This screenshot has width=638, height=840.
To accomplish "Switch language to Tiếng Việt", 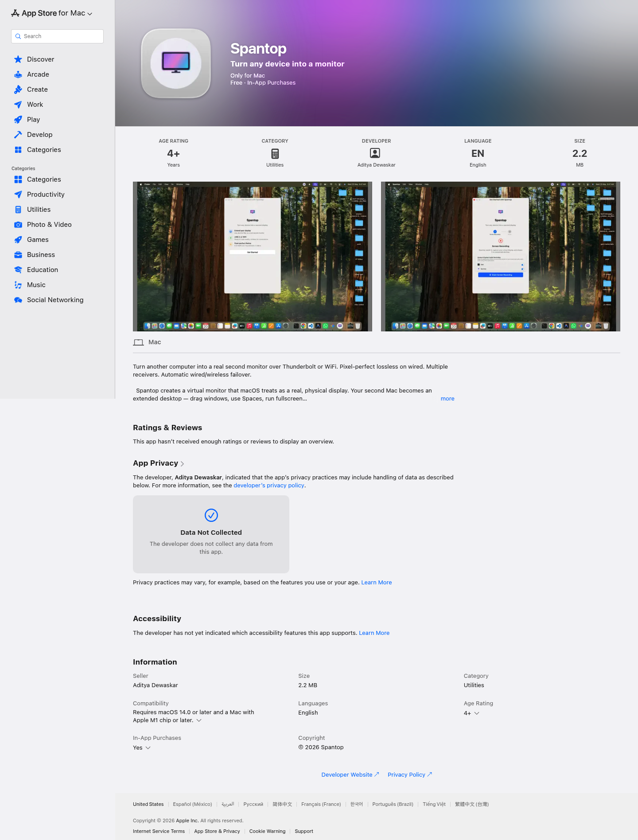I will 434,805.
